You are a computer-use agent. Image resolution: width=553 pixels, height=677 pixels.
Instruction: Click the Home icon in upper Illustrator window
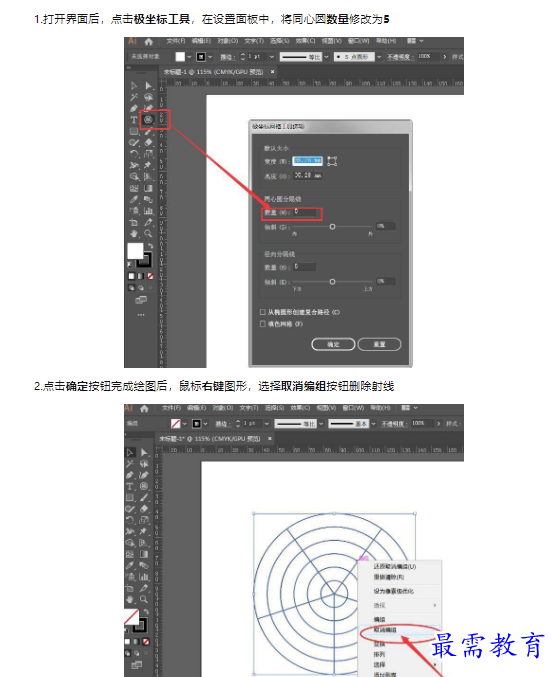click(149, 41)
